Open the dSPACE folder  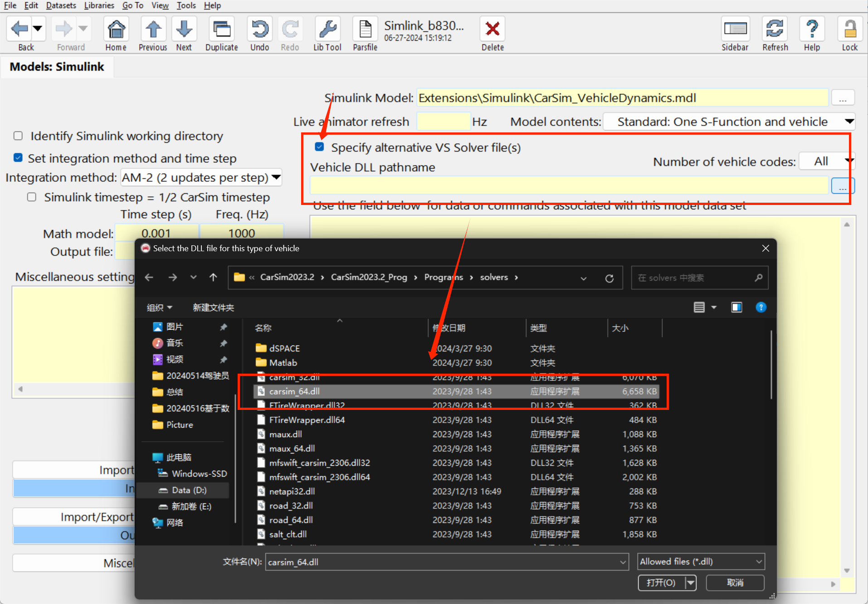click(x=284, y=348)
